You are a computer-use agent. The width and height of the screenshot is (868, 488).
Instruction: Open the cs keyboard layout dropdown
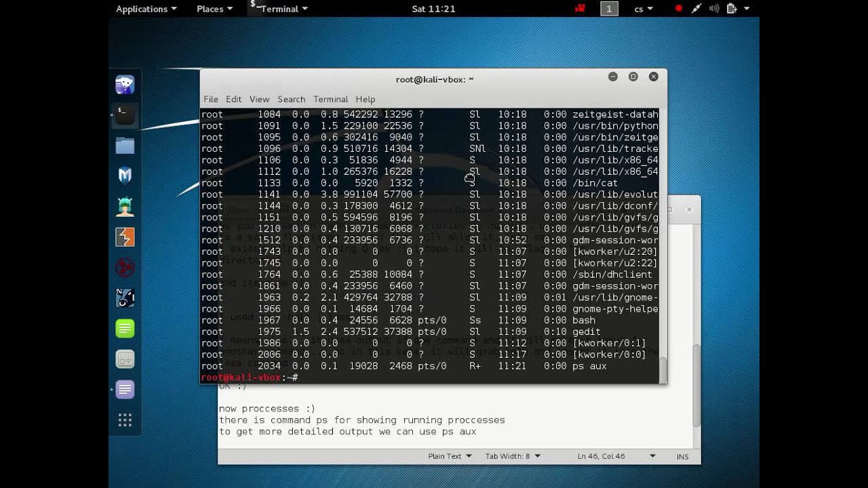[x=644, y=9]
